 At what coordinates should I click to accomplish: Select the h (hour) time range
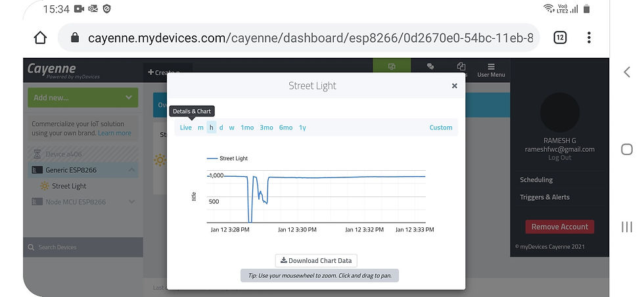coord(211,127)
